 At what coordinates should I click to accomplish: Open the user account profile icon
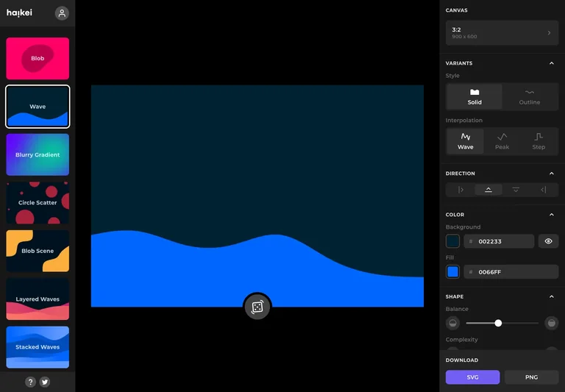[62, 13]
